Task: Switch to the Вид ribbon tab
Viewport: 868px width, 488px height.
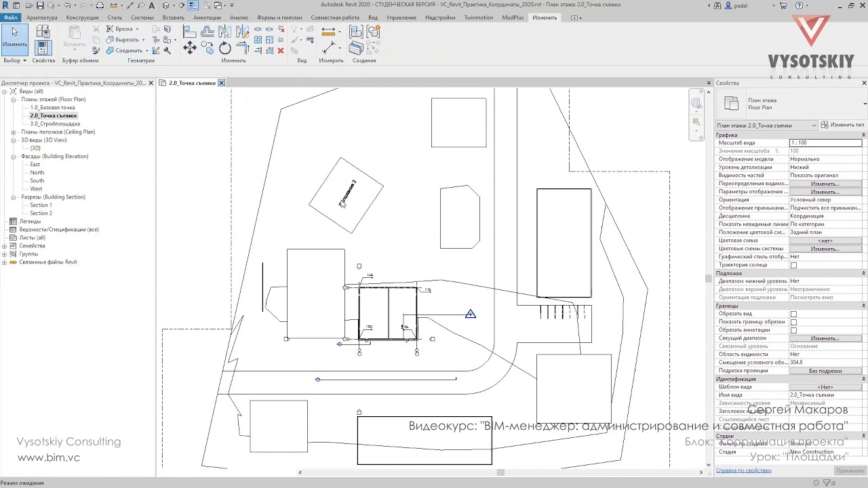Action: pos(373,18)
